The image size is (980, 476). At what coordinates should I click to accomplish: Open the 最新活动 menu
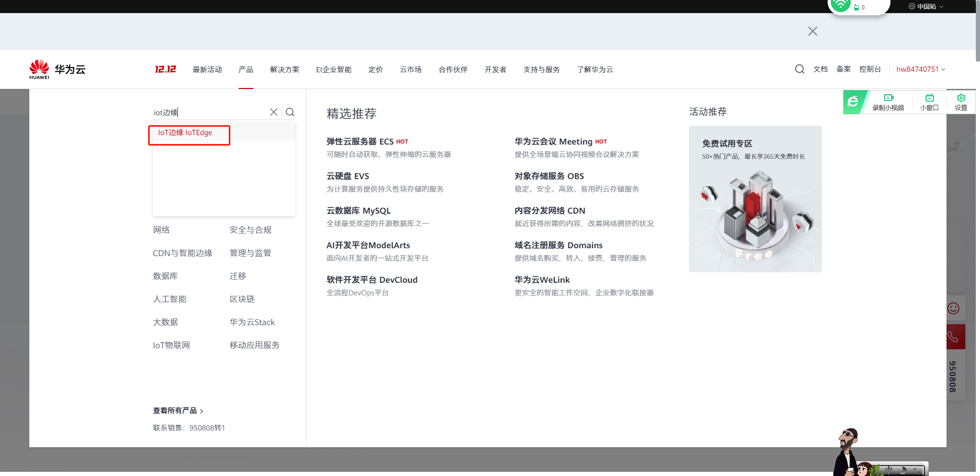tap(207, 69)
